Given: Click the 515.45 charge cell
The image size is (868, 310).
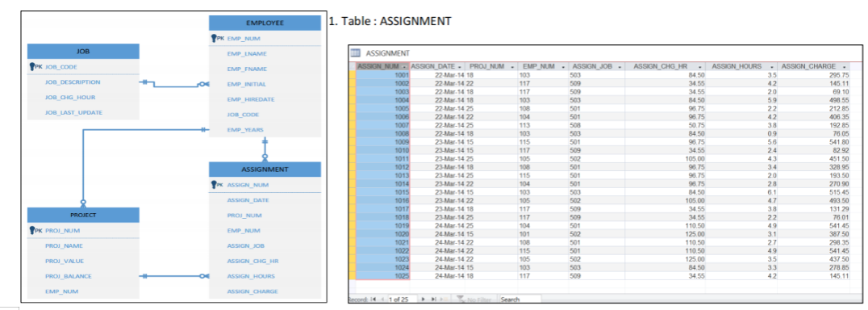Looking at the screenshot, I should click(x=814, y=191).
